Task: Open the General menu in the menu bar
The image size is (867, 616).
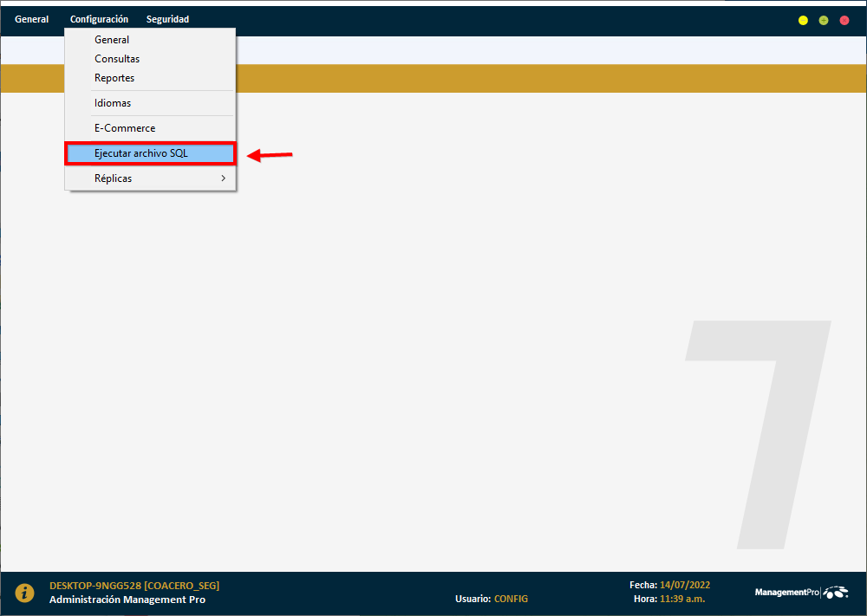Action: [31, 18]
